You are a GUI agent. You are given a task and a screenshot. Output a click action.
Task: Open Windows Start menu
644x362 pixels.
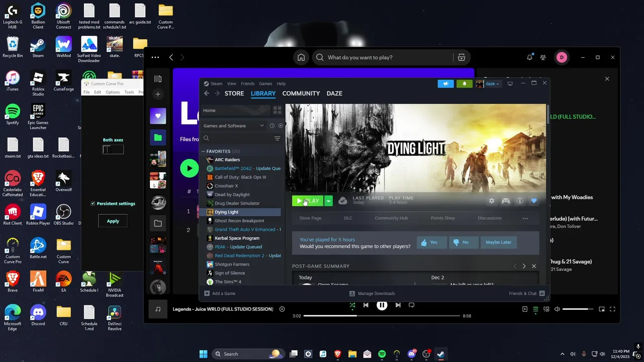(x=204, y=354)
